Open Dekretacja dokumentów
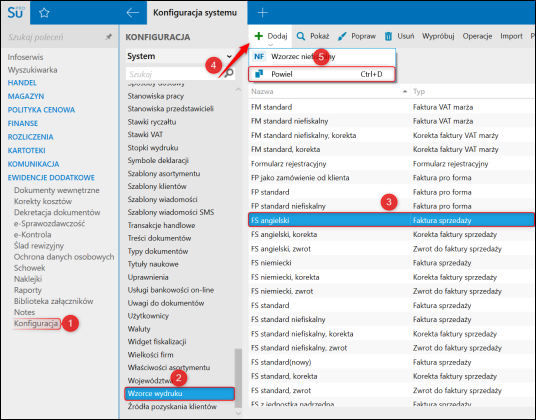 pyautogui.click(x=57, y=212)
